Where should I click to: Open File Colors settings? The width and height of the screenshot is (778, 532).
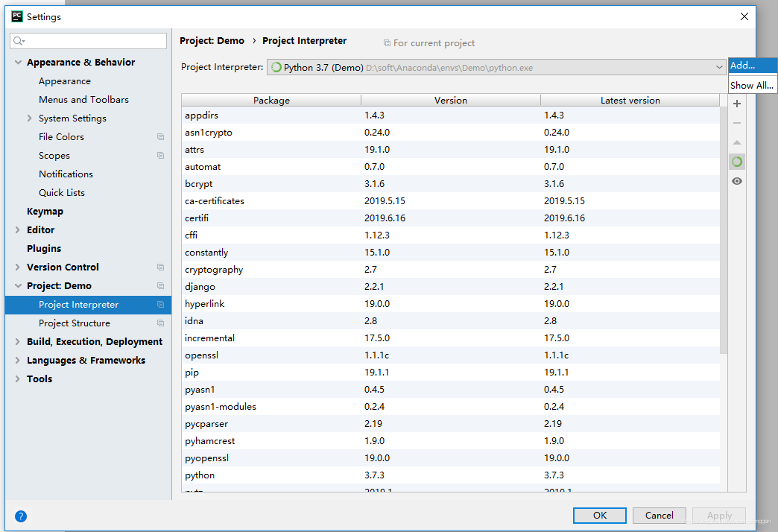point(61,137)
